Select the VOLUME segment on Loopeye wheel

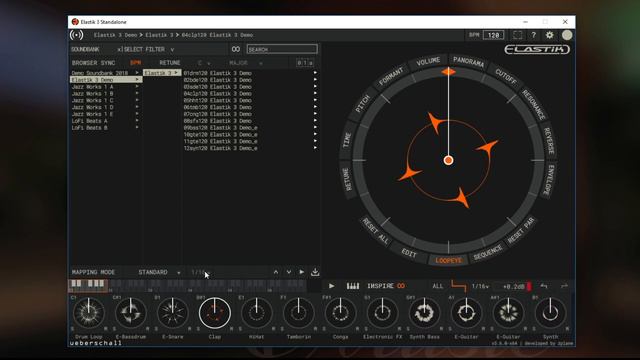coord(428,62)
